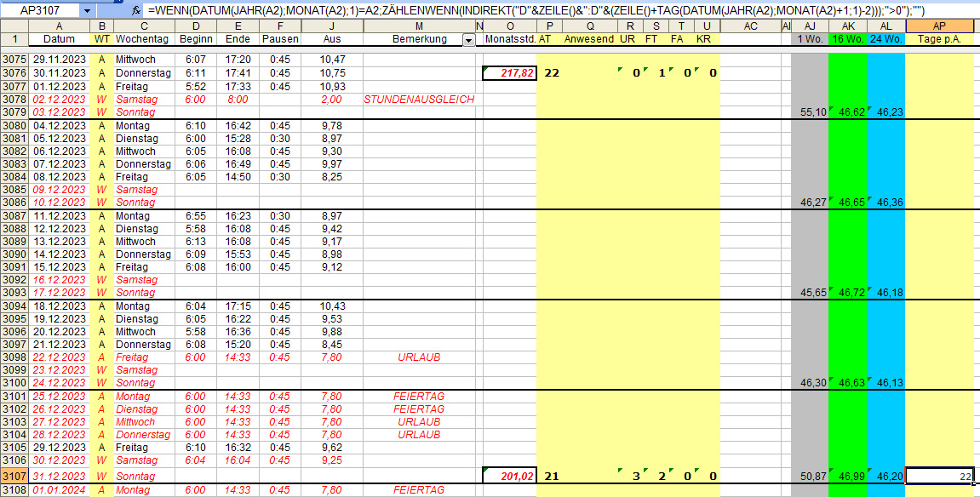Select the URLAUB remark on 28.12.2023
Screen dimensions: 980x497
(419, 435)
